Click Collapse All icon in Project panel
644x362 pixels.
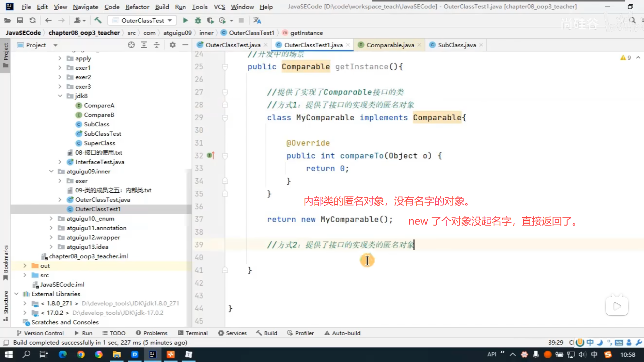(157, 45)
